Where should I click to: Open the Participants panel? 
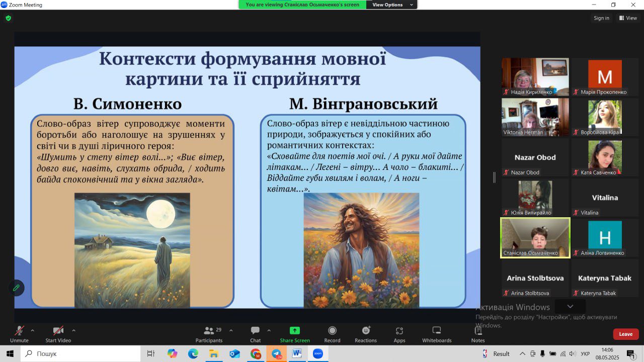[209, 334]
